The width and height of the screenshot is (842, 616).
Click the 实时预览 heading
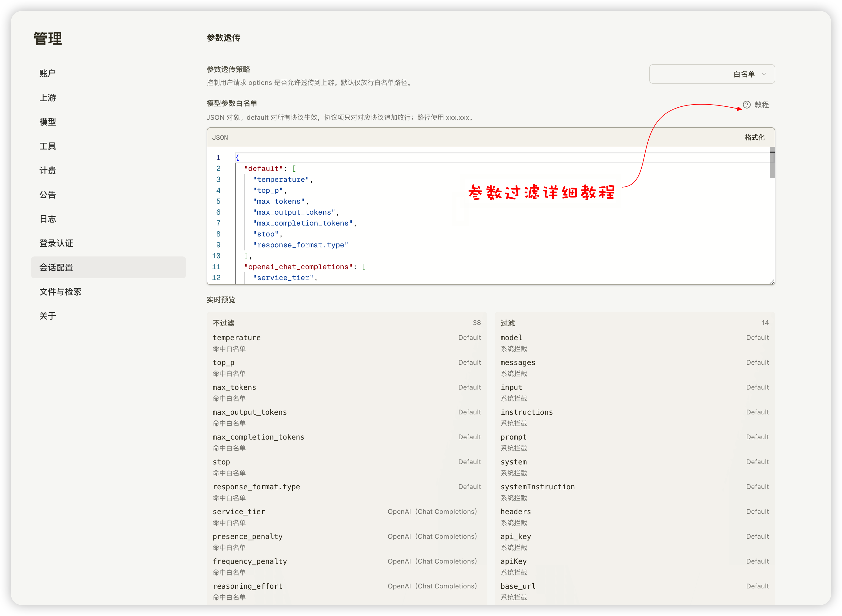(221, 300)
